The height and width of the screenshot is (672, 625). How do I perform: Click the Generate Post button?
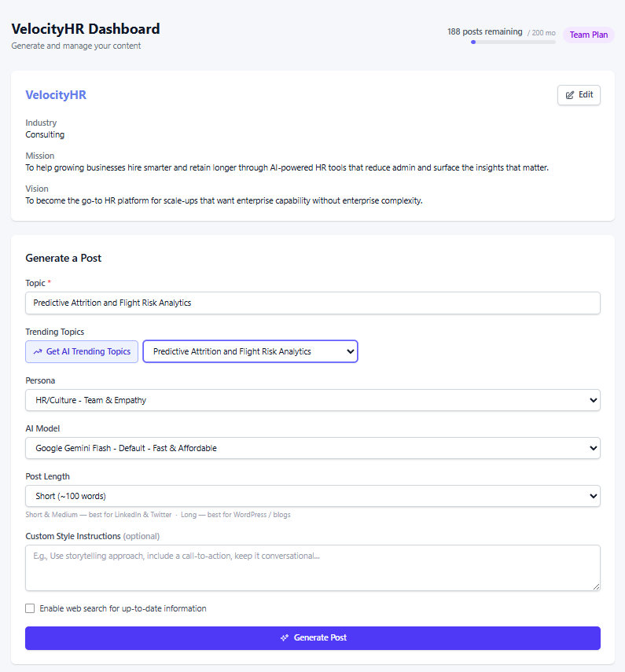pyautogui.click(x=312, y=638)
